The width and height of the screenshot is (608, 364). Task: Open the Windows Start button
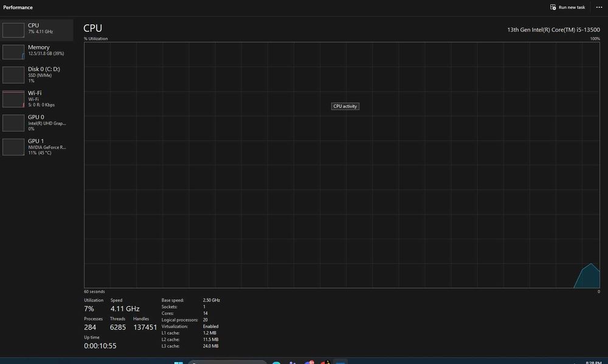(x=178, y=362)
